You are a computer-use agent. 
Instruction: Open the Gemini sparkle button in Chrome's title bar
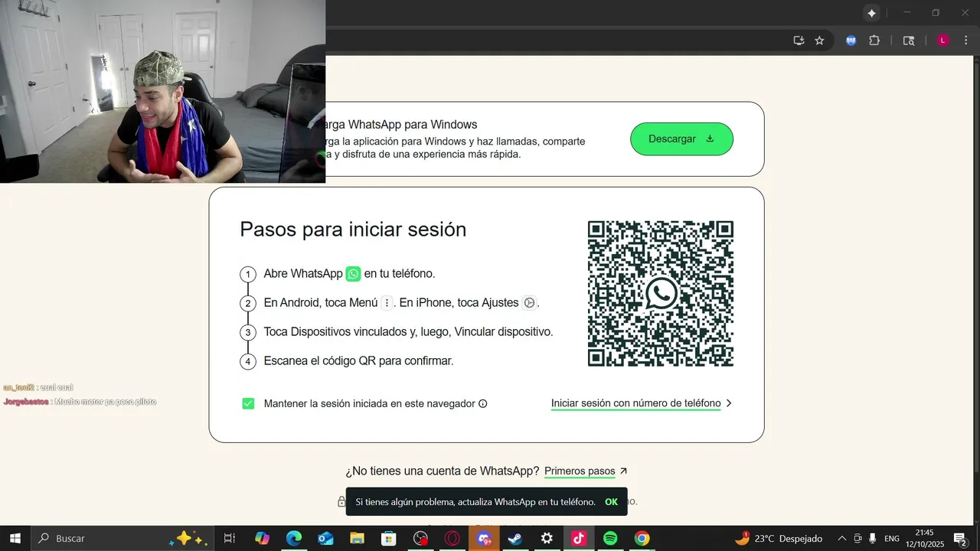pos(871,13)
